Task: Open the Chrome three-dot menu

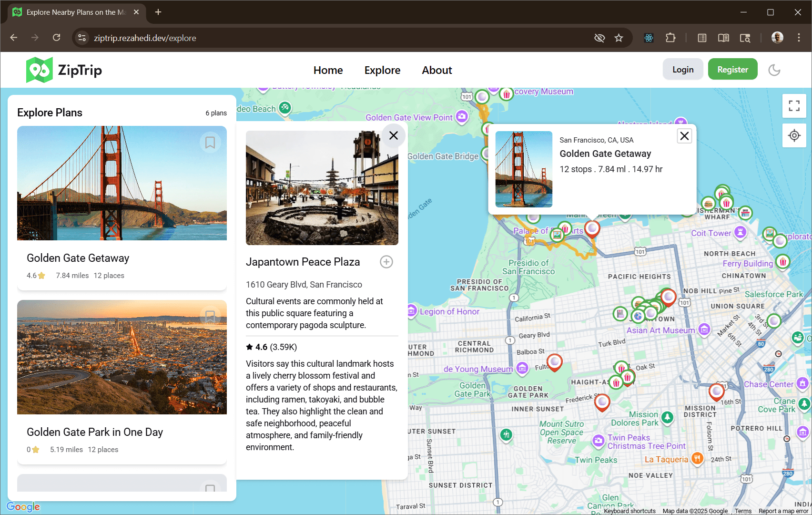Action: click(799, 38)
